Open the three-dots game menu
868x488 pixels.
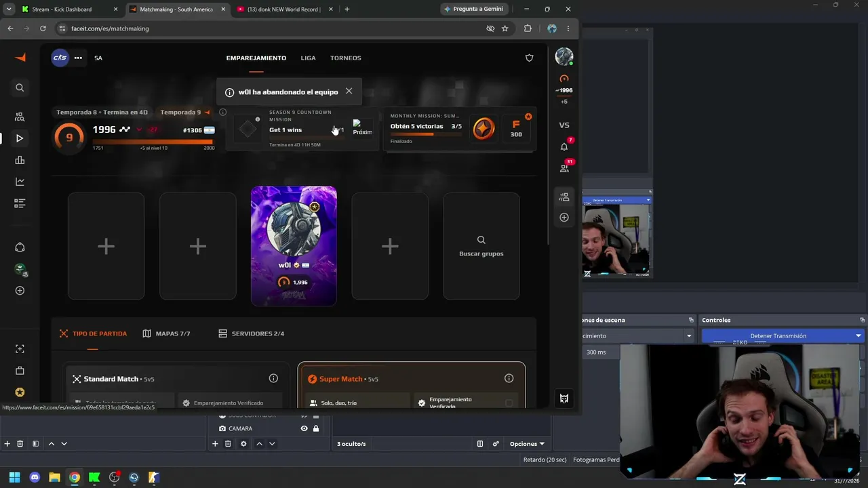click(78, 58)
